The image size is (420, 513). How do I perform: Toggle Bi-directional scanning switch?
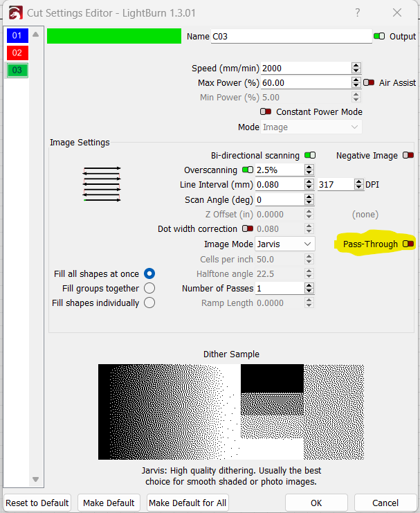[x=310, y=155]
